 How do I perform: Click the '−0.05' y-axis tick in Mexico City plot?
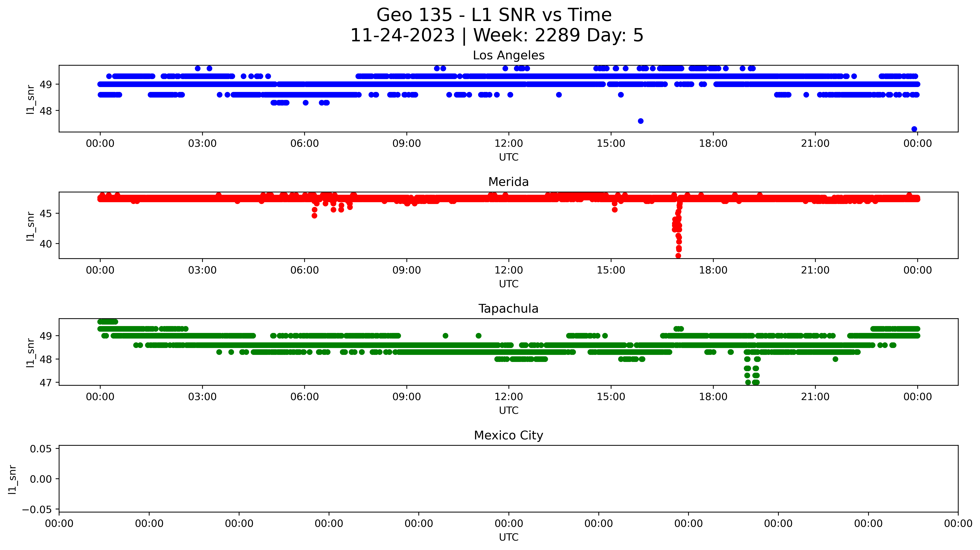pos(37,509)
